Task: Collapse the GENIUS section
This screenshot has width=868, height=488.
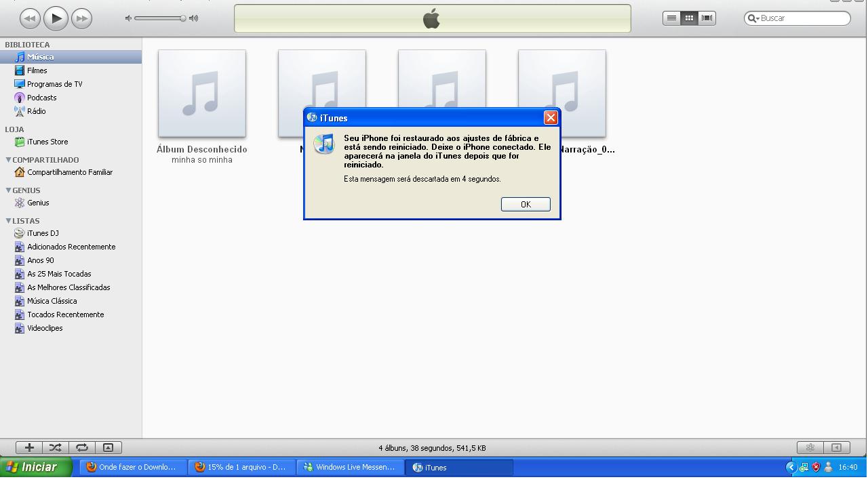Action: 8,190
